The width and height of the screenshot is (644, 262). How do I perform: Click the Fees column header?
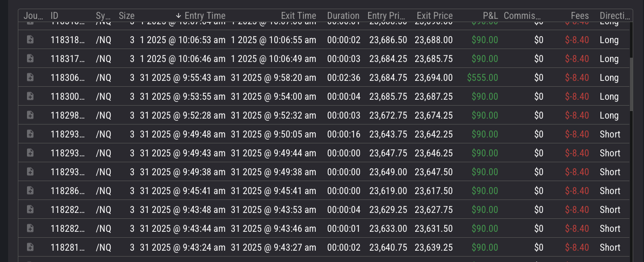pos(580,16)
